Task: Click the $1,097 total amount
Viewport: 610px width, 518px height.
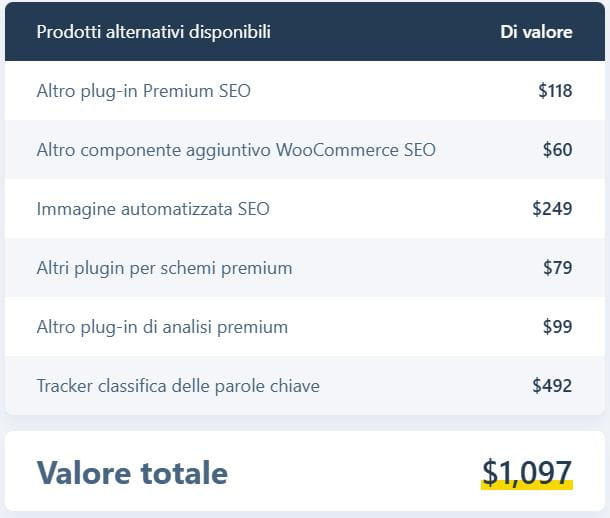Action: (527, 470)
